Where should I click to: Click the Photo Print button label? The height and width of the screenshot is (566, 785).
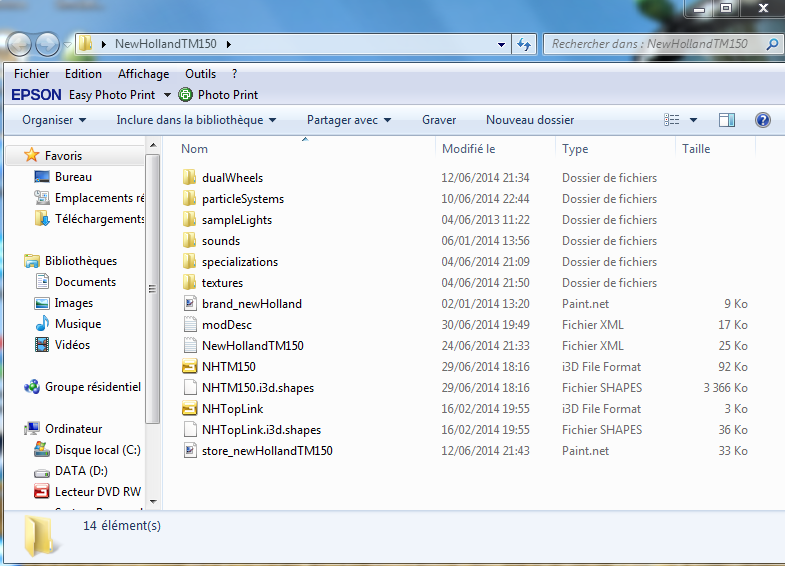pyautogui.click(x=228, y=95)
